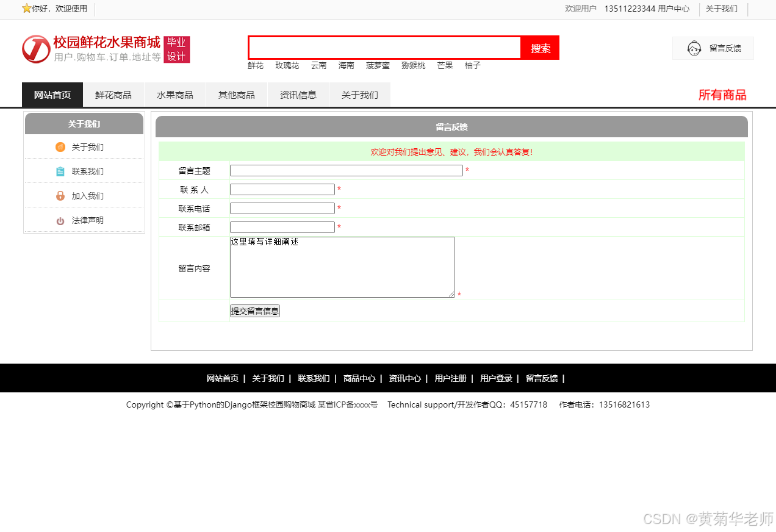Click the 所有商品 red link

[x=722, y=95]
